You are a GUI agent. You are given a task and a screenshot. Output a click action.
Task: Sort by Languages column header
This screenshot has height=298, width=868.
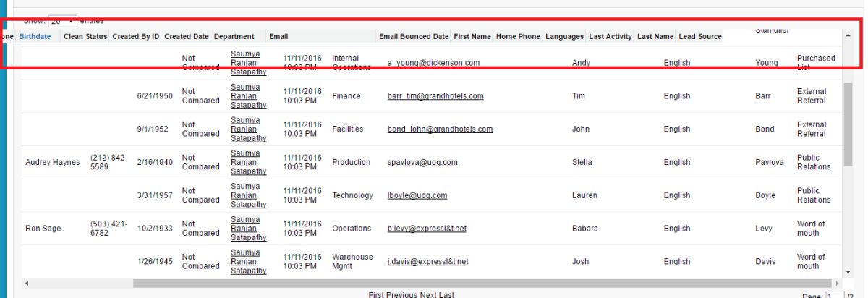[x=565, y=37]
